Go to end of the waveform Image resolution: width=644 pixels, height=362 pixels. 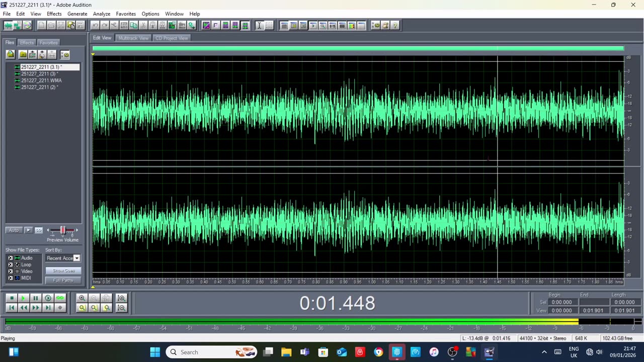click(48, 307)
